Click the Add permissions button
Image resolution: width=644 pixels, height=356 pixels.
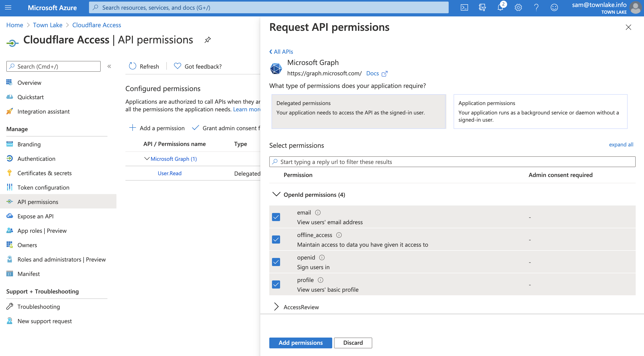point(301,343)
